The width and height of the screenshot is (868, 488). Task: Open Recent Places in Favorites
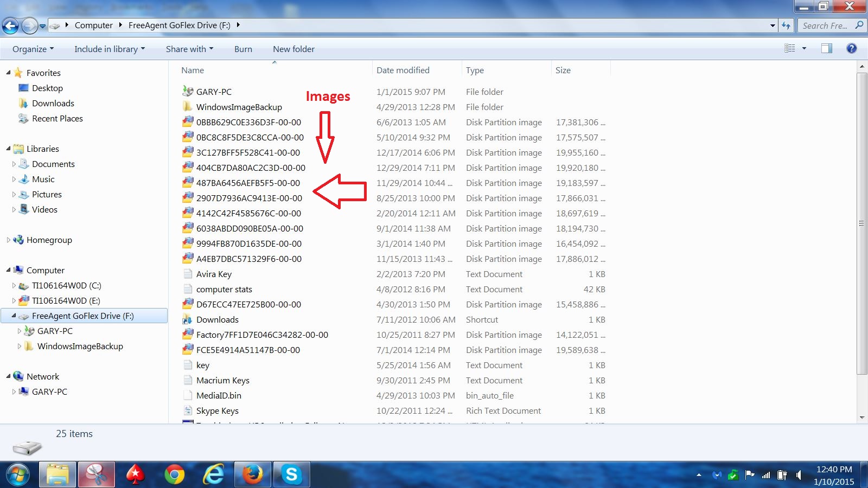coord(57,118)
